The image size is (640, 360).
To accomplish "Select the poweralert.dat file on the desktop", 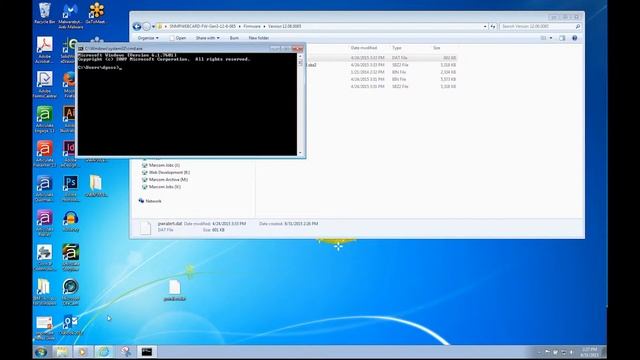I will point(175,291).
